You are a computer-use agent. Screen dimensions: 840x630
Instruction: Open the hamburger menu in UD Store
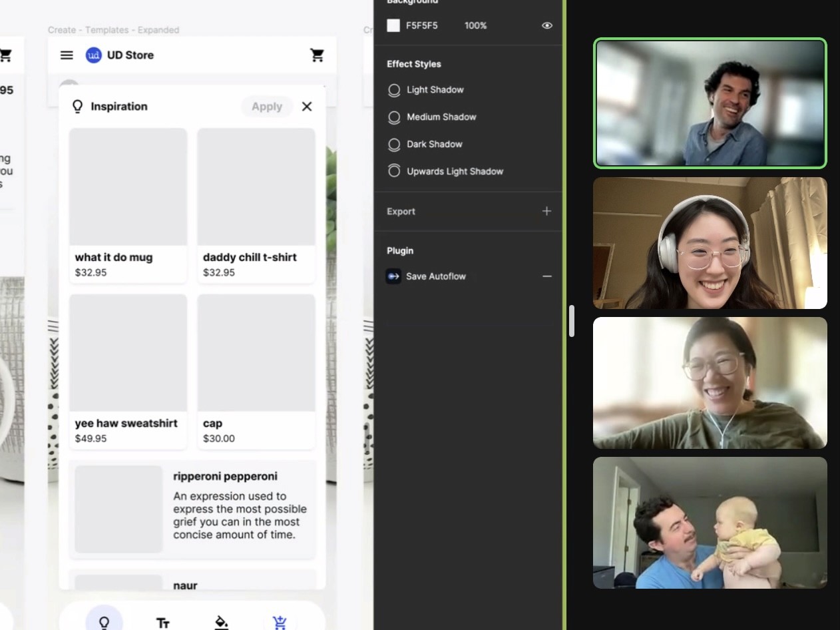click(x=67, y=55)
